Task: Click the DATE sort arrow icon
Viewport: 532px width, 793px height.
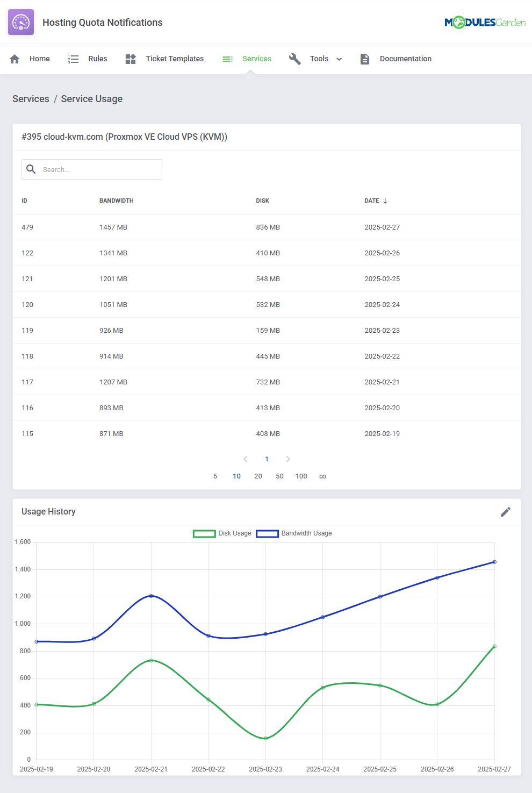Action: (x=385, y=201)
